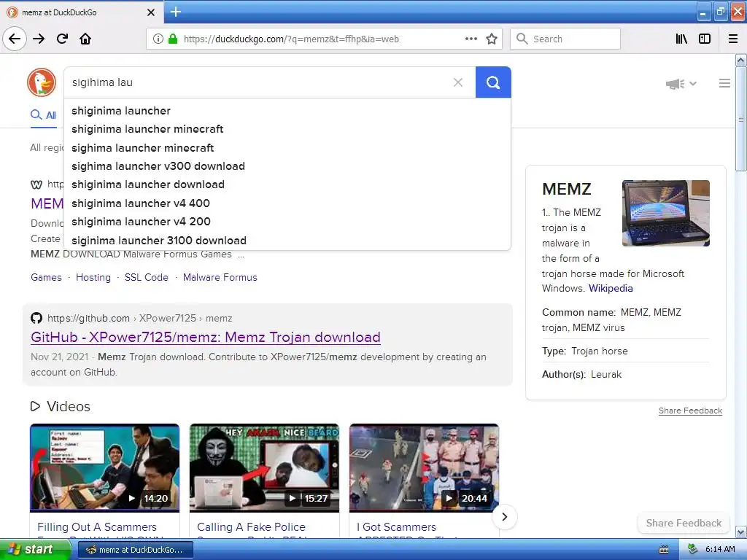Click the "Type: Trojan horse" row
The image size is (747, 560).
click(625, 351)
